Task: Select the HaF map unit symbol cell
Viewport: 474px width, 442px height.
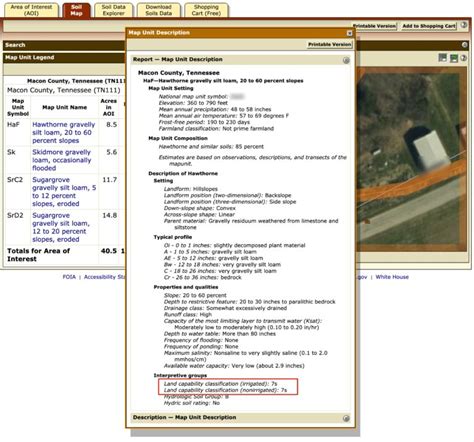Action: [13, 125]
